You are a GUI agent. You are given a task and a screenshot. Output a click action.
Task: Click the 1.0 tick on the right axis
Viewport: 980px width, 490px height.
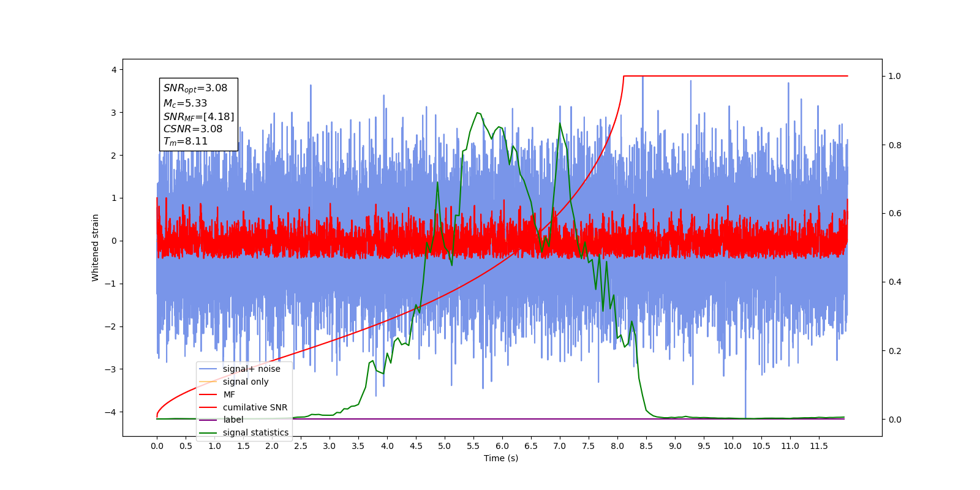coord(895,76)
